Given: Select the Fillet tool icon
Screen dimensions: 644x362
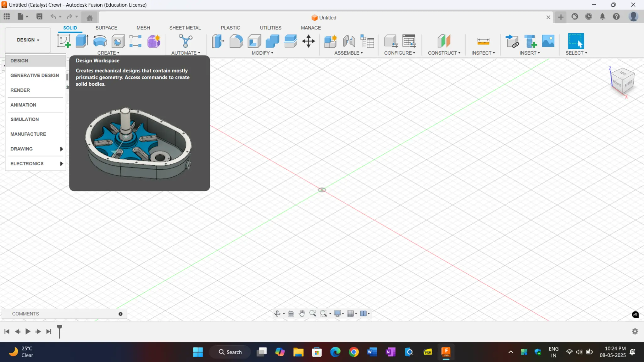Looking at the screenshot, I should point(236,41).
